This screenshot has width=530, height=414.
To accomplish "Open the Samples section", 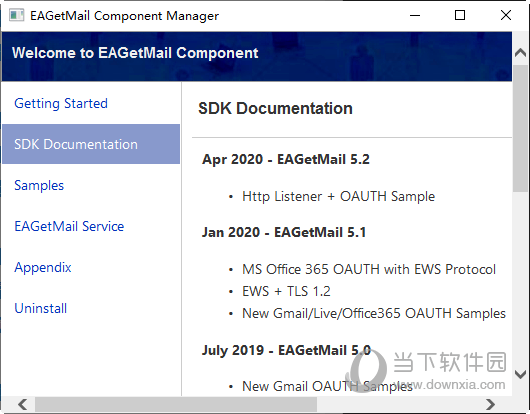I will pyautogui.click(x=39, y=186).
